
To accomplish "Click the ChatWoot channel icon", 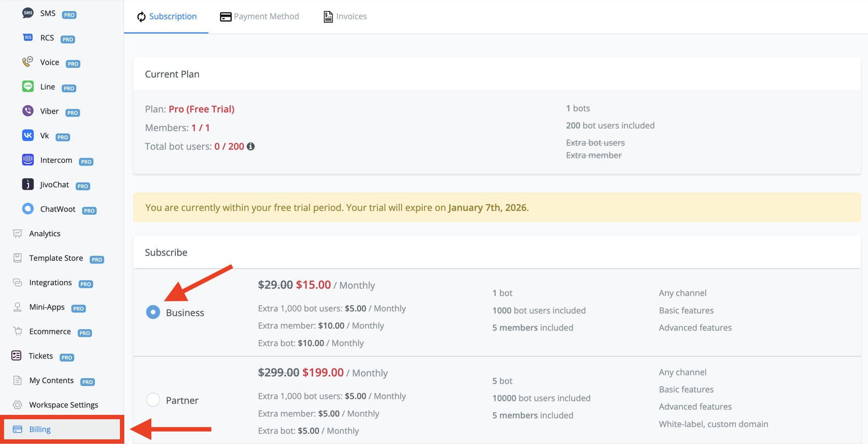I will (x=28, y=209).
